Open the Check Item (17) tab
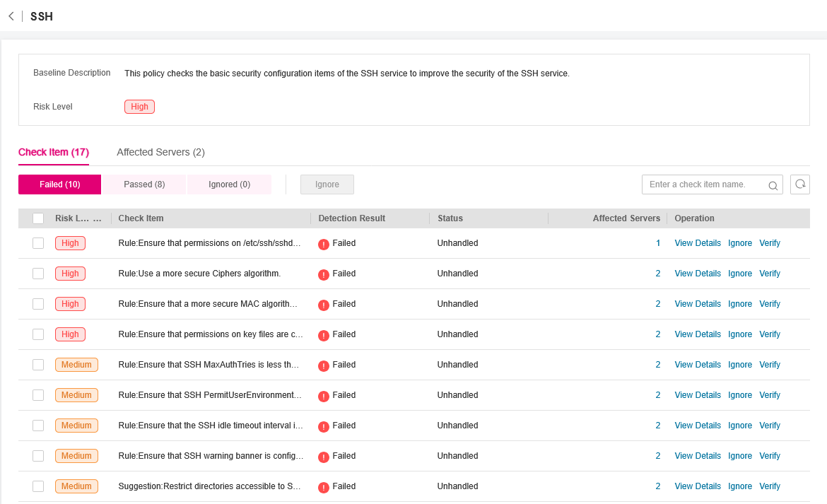 (x=54, y=152)
